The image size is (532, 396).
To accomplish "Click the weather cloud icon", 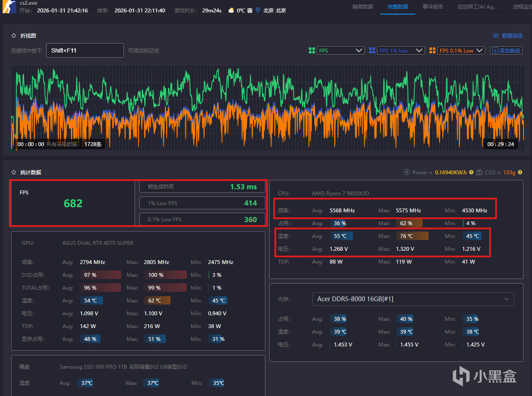I will pos(231,10).
